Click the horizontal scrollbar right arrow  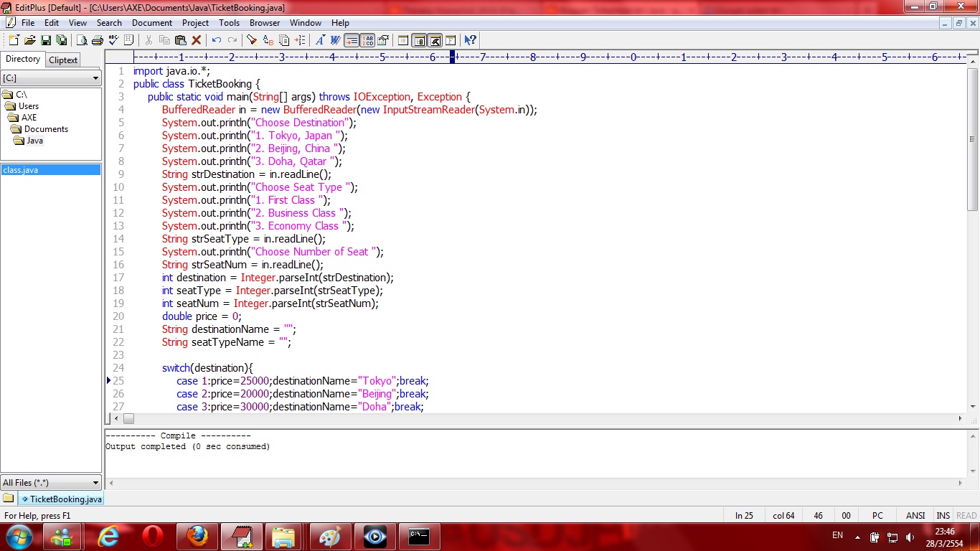click(961, 418)
